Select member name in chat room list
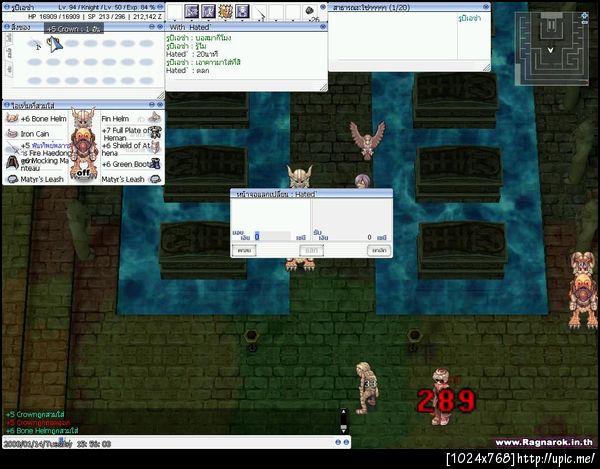 tap(469, 18)
